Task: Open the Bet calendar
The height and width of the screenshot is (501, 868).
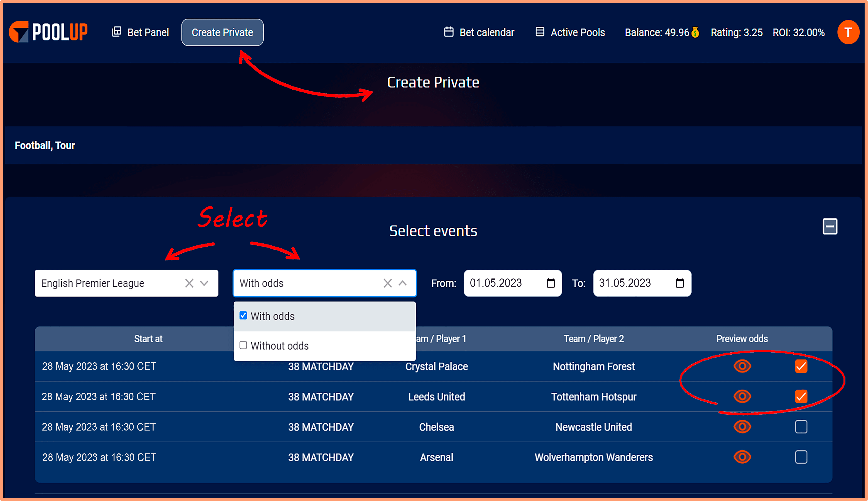Action: tap(479, 32)
